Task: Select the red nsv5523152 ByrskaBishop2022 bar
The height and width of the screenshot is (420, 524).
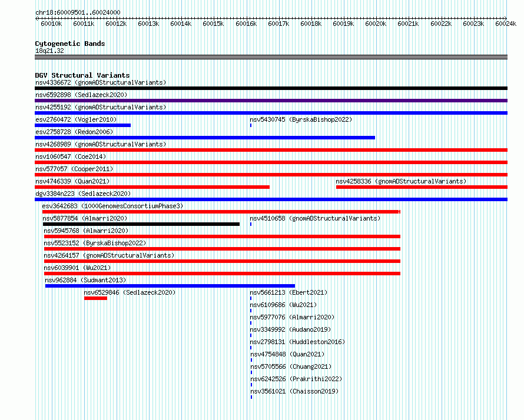Action: point(222,249)
